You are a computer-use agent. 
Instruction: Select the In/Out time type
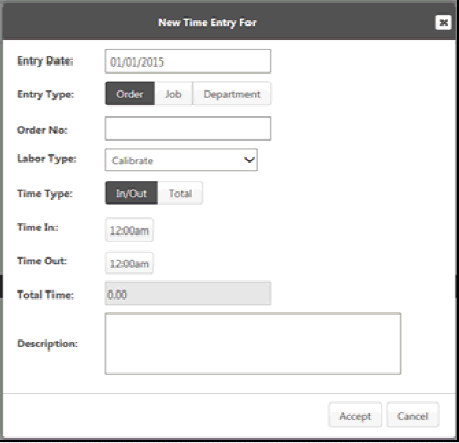[131, 193]
